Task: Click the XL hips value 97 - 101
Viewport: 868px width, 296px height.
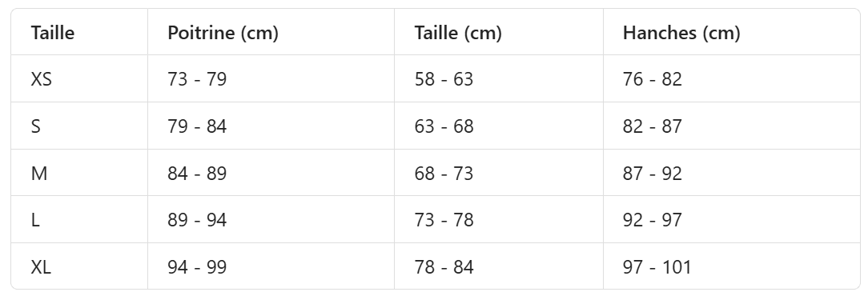Action: (x=657, y=266)
